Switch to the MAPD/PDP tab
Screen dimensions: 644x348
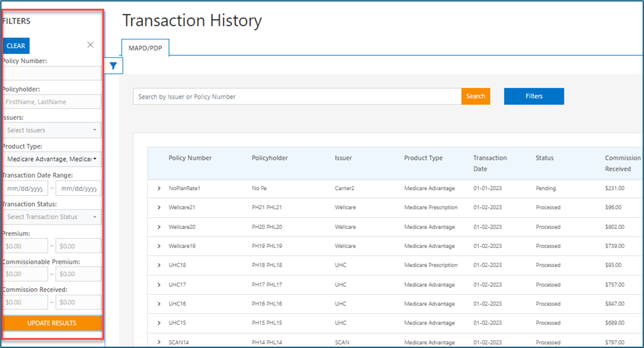pos(145,47)
